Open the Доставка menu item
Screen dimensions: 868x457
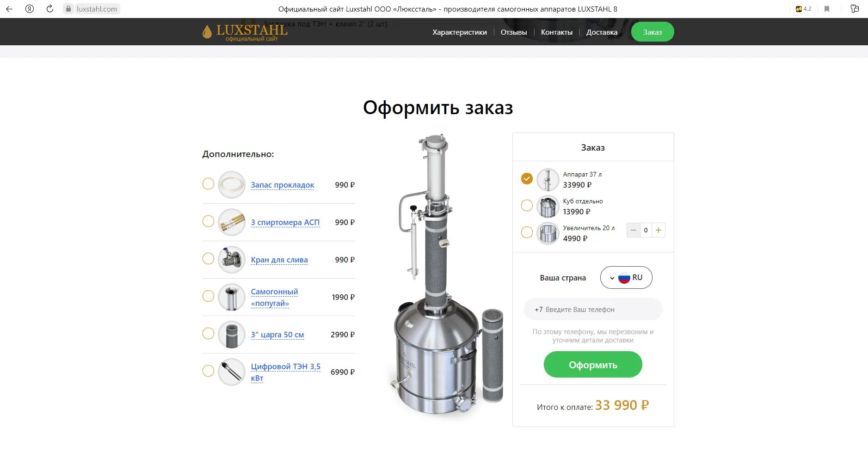(602, 32)
